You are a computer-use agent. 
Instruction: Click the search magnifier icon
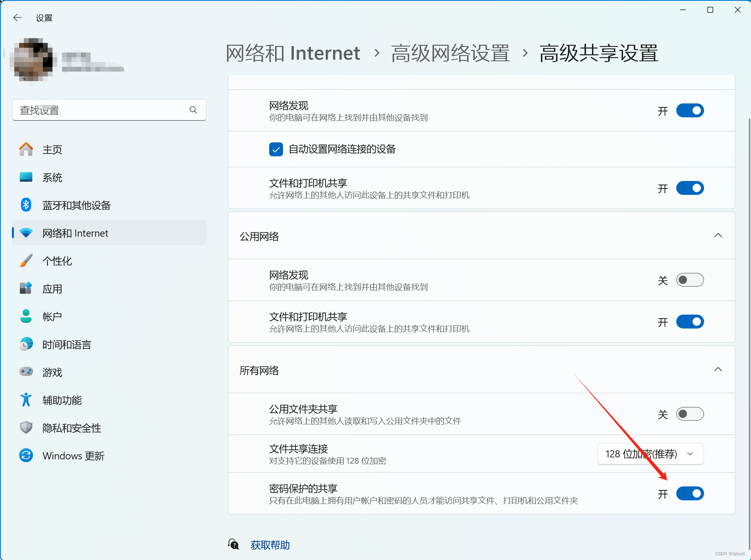[x=193, y=110]
